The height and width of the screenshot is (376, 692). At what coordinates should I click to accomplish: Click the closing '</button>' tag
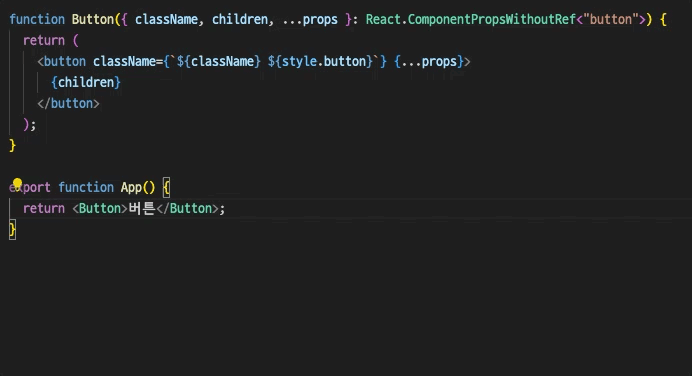click(68, 103)
